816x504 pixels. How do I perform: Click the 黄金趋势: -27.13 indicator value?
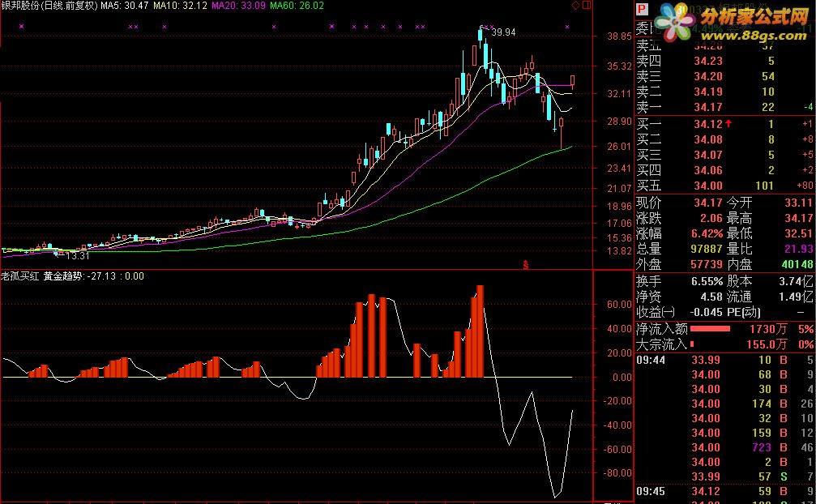point(79,276)
